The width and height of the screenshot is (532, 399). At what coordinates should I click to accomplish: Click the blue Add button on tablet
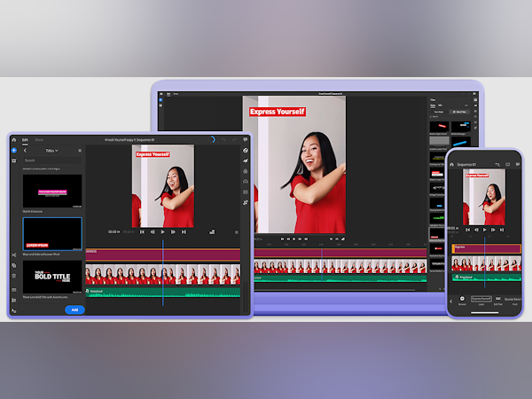(74, 309)
